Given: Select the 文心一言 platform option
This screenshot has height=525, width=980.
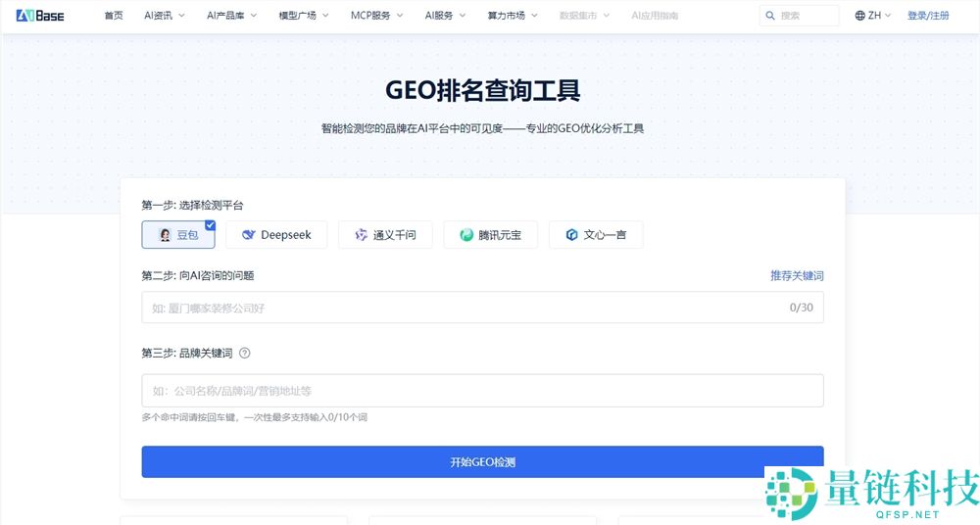Looking at the screenshot, I should point(596,234).
